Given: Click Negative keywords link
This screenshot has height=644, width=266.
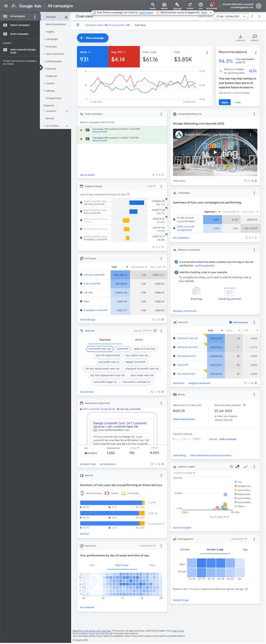Looking at the screenshot, I should click(x=200, y=383).
